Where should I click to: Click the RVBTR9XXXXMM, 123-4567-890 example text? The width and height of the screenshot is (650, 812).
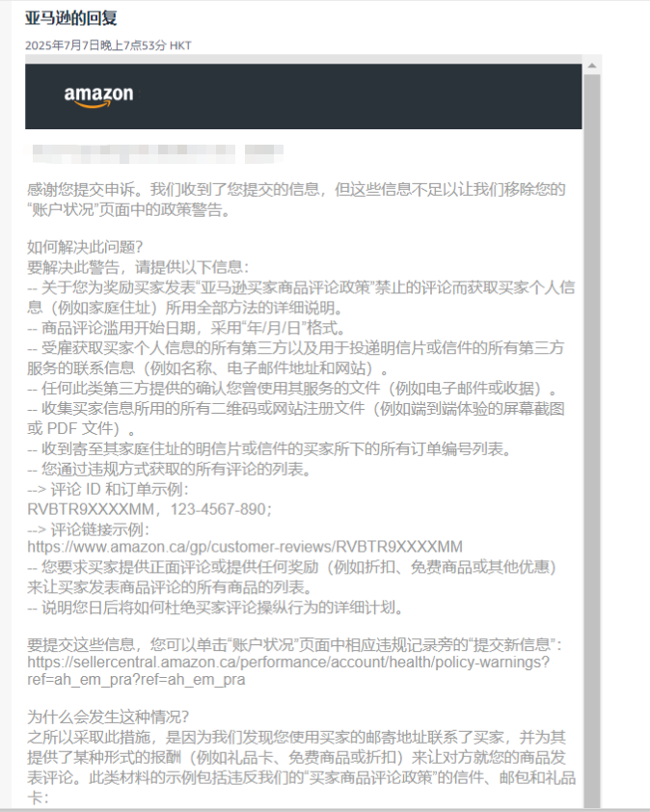[x=149, y=509]
